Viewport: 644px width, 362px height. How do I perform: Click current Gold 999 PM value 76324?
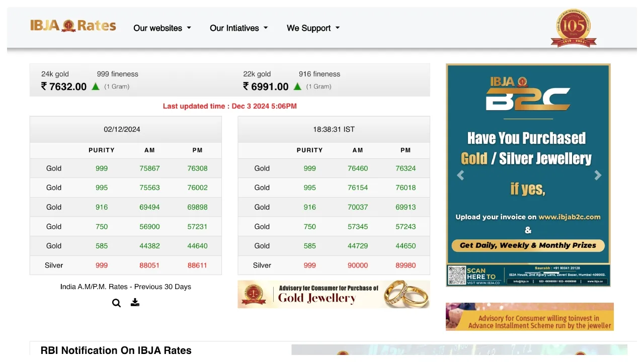click(x=406, y=168)
